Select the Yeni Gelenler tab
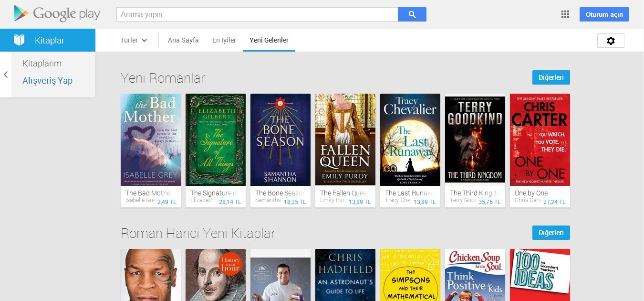Viewport: 644px width, 301px height. [x=269, y=40]
